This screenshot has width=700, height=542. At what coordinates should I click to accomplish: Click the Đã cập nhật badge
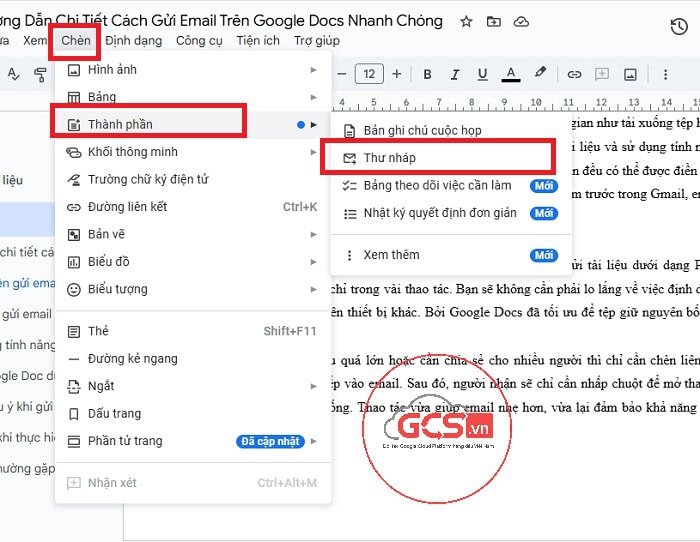coord(270,441)
